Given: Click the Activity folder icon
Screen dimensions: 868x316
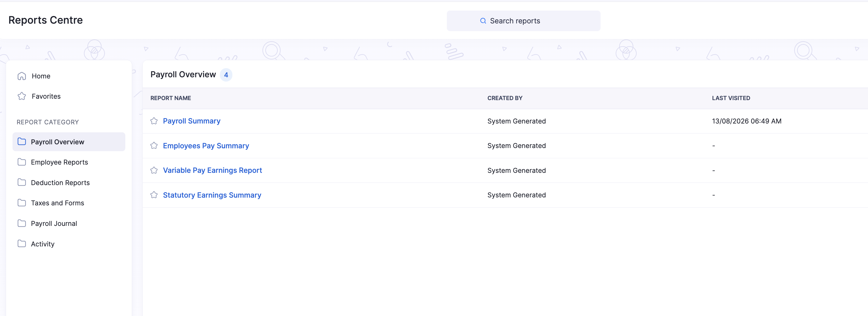Looking at the screenshot, I should (22, 244).
